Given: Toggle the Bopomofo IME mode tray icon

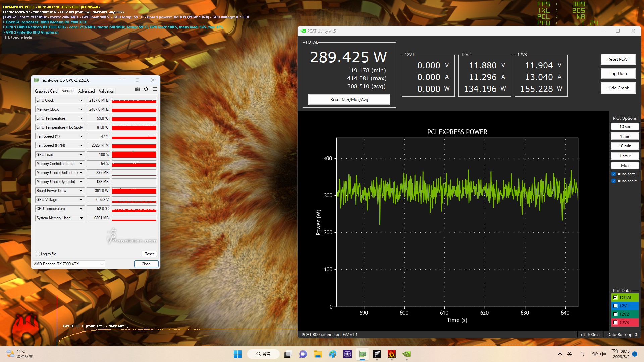Looking at the screenshot, I should [582, 354].
